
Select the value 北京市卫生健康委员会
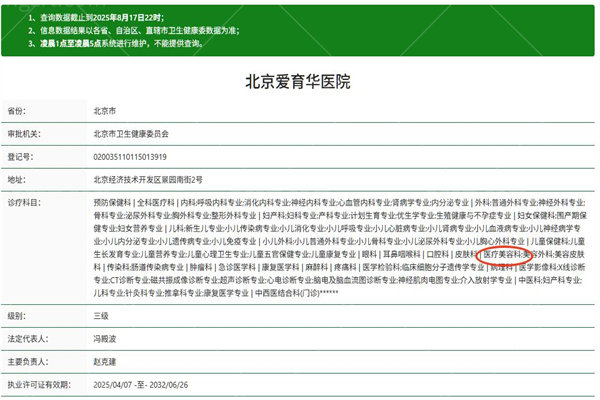131,134
